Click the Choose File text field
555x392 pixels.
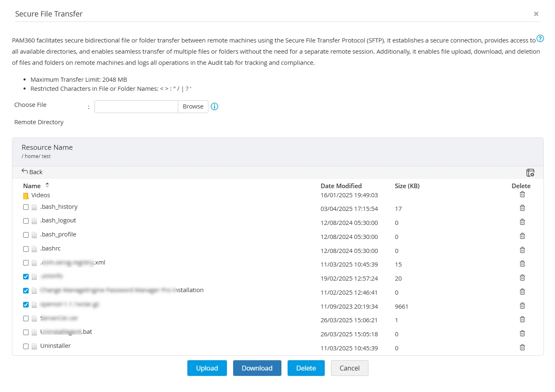click(136, 106)
